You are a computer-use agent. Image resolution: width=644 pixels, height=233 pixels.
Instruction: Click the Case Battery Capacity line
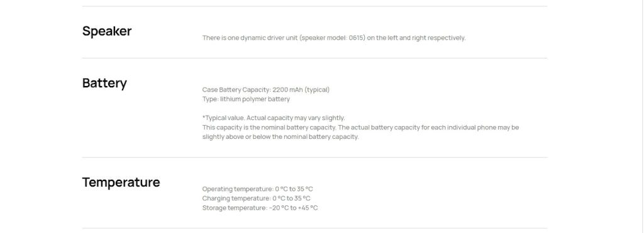[266, 90]
